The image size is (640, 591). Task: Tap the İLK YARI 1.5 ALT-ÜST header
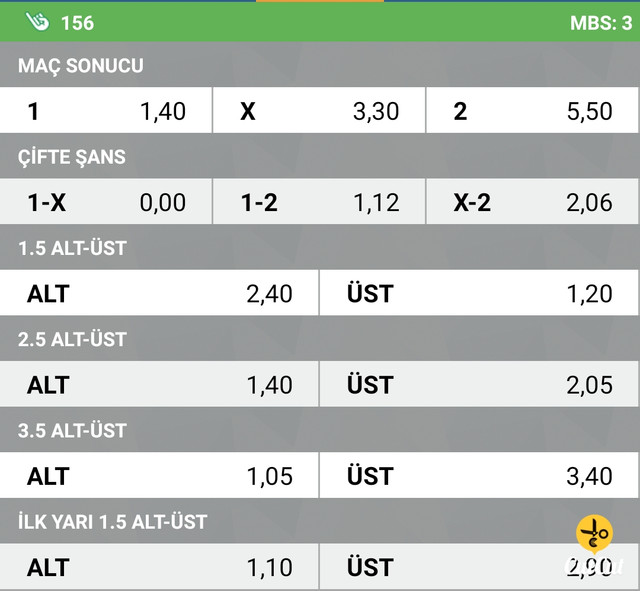[112, 522]
